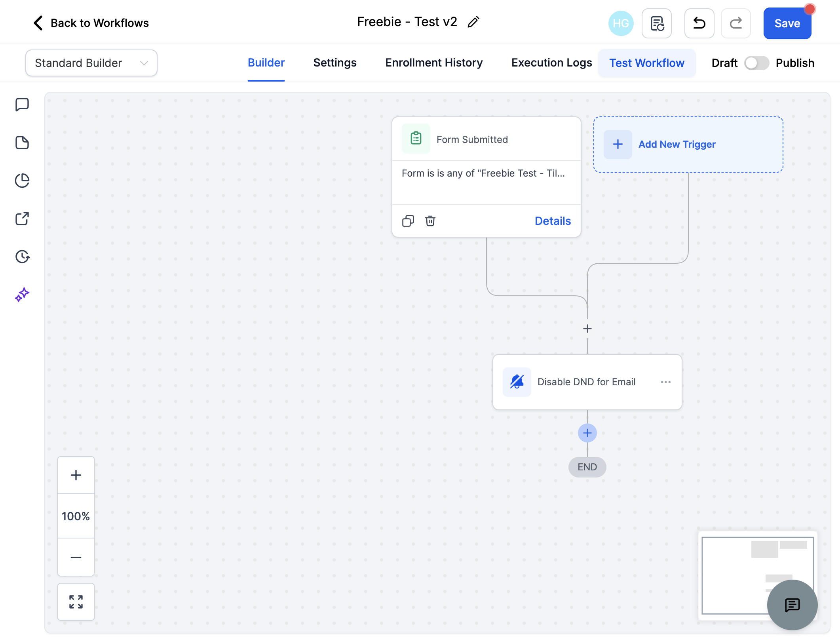Open the AI sparkle assistant icon
The width and height of the screenshot is (840, 643).
click(x=22, y=295)
